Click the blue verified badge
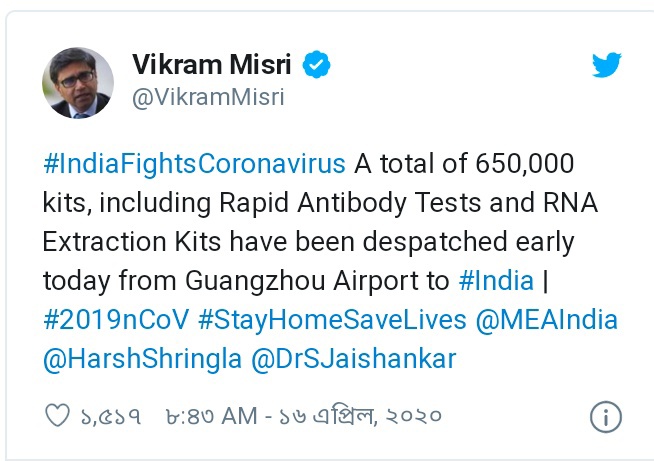The image size is (654, 461). (317, 66)
